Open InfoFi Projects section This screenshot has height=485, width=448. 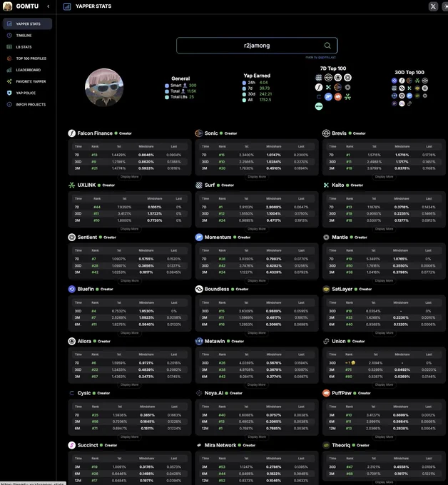coord(28,104)
